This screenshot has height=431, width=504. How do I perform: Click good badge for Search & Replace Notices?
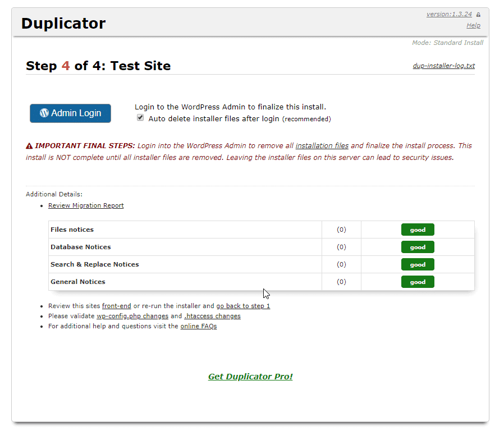418,264
